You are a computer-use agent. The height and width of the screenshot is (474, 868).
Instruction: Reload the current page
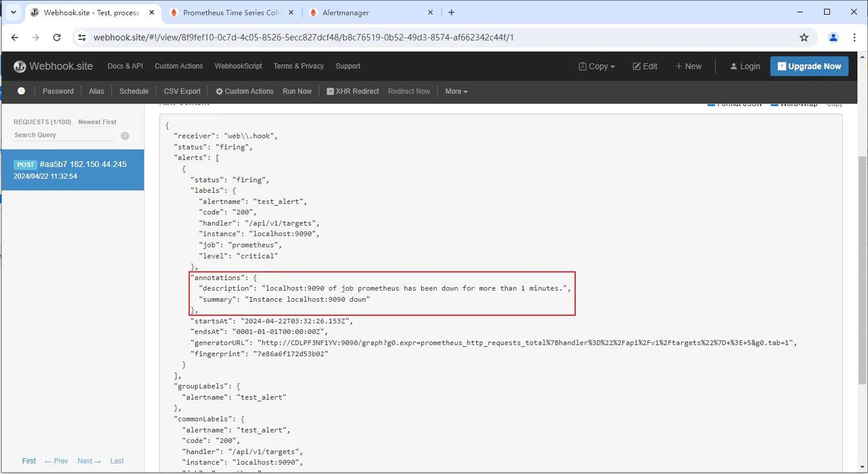click(x=57, y=37)
